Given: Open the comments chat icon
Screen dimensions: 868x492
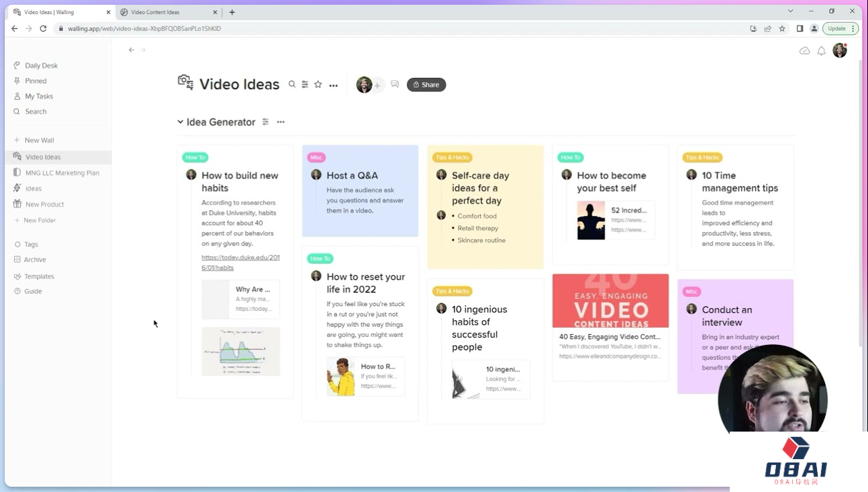Looking at the screenshot, I should [x=395, y=85].
